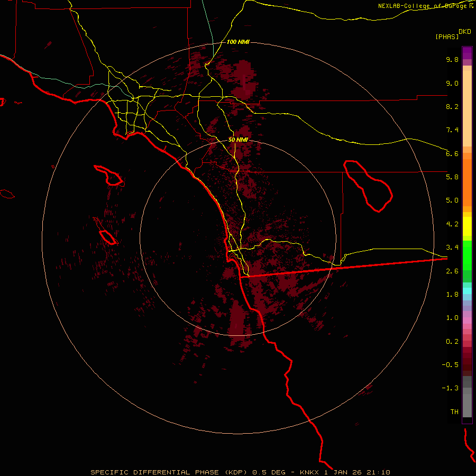476x476 pixels.
Task: Select the pink color scale segment near 1.0
Action: 467,321
